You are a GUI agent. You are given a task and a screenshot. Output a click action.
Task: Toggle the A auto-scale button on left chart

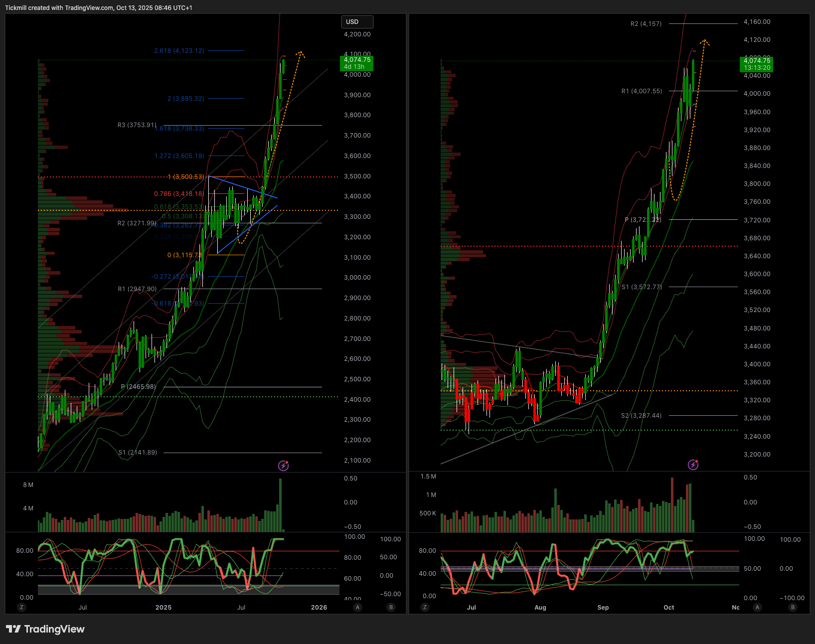point(357,607)
